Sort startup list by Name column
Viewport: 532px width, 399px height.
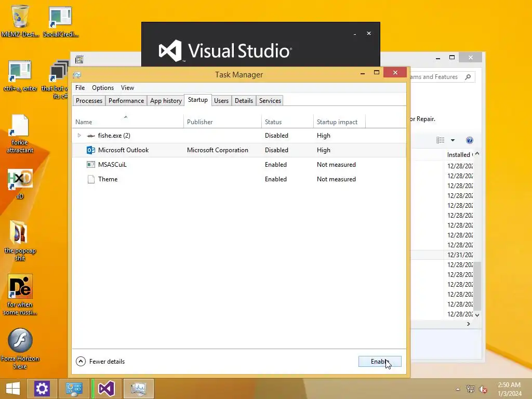pyautogui.click(x=128, y=122)
